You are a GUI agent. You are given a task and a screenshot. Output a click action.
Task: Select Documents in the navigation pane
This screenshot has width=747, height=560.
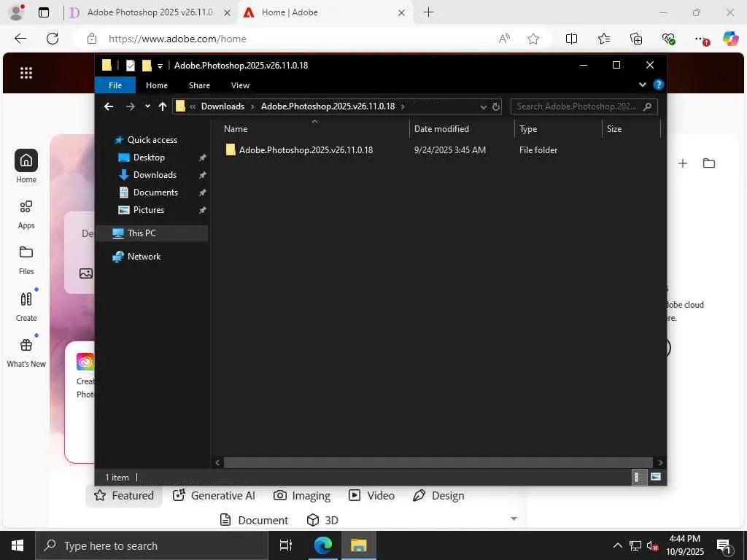click(x=155, y=192)
